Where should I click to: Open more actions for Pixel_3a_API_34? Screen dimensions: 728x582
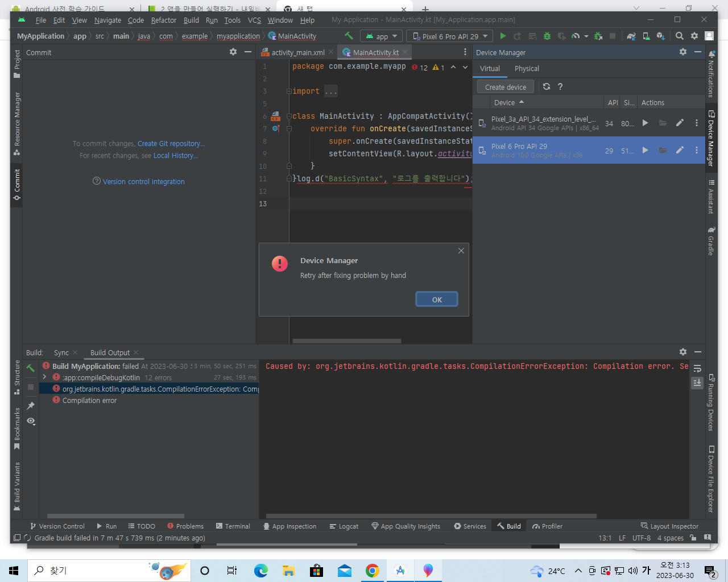pos(697,123)
